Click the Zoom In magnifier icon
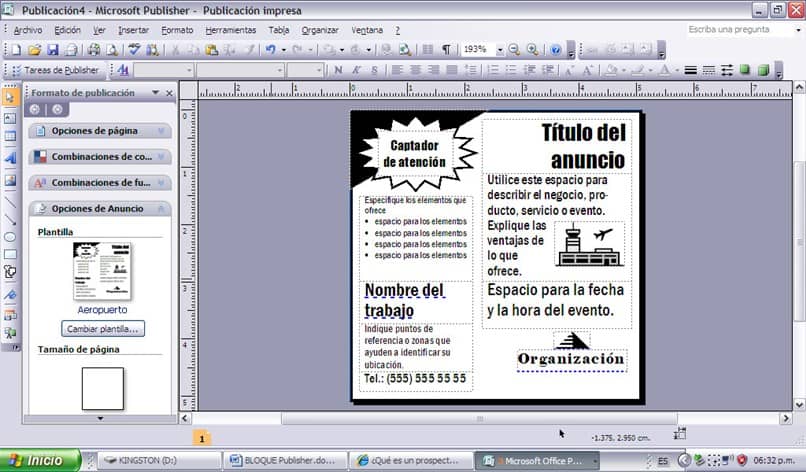 click(x=533, y=50)
